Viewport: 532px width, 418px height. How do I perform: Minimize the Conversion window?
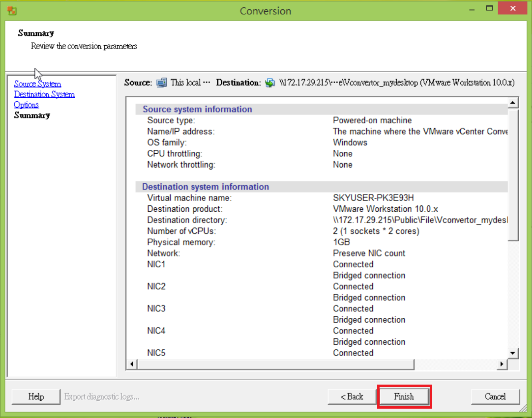click(x=472, y=9)
